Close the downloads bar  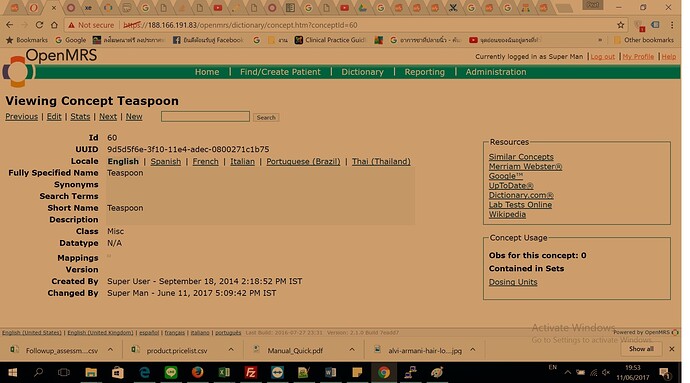coord(672,349)
